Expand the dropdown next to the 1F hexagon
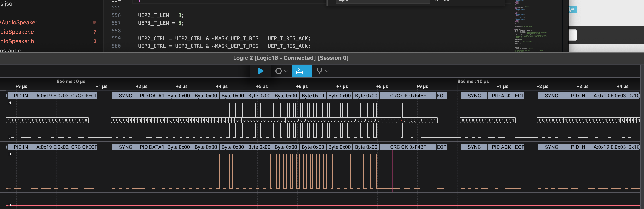644x209 pixels. tap(286, 71)
